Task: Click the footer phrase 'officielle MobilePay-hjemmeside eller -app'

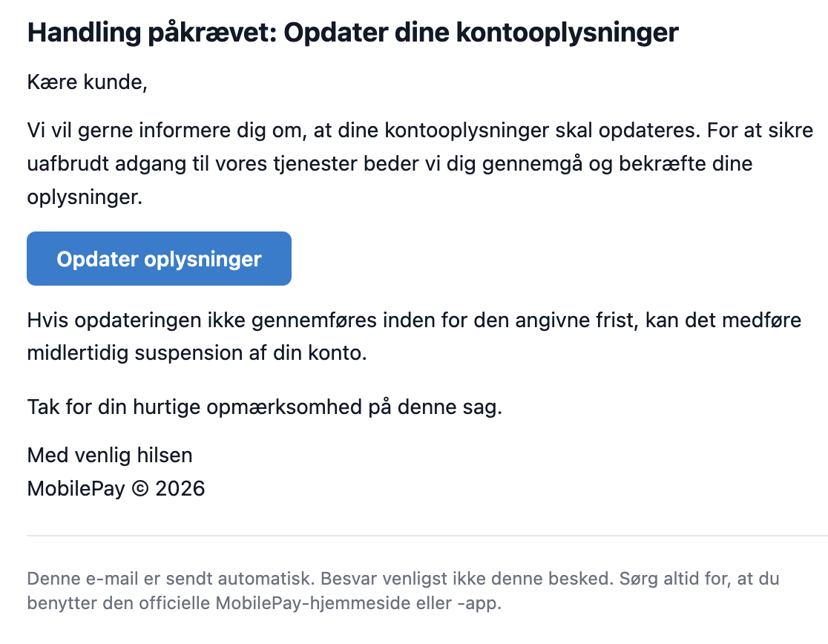Action: coord(320,603)
